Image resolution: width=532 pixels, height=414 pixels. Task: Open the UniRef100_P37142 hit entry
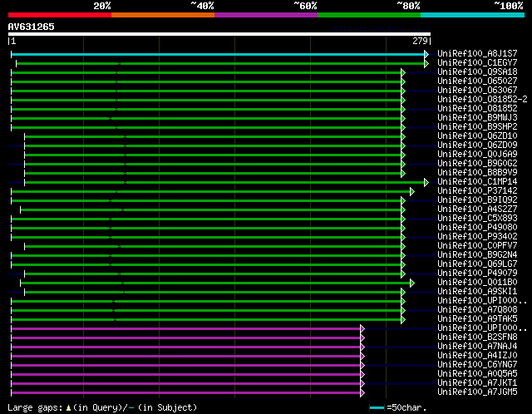tap(477, 191)
